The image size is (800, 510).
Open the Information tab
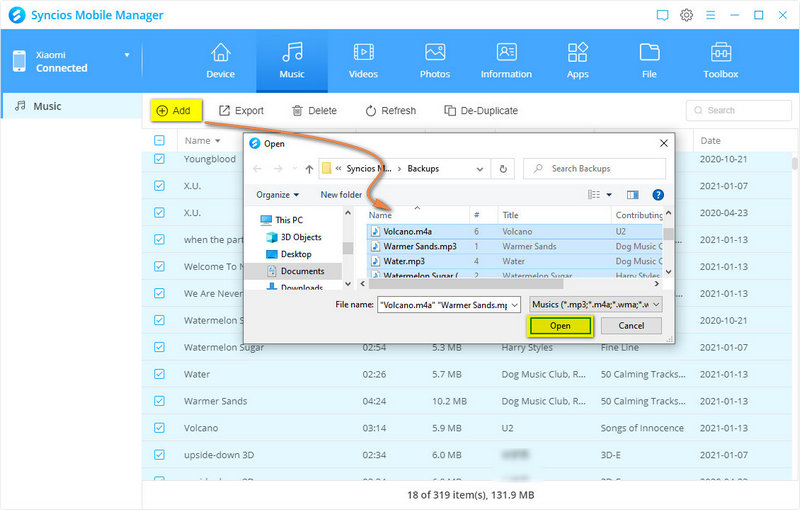click(x=506, y=61)
